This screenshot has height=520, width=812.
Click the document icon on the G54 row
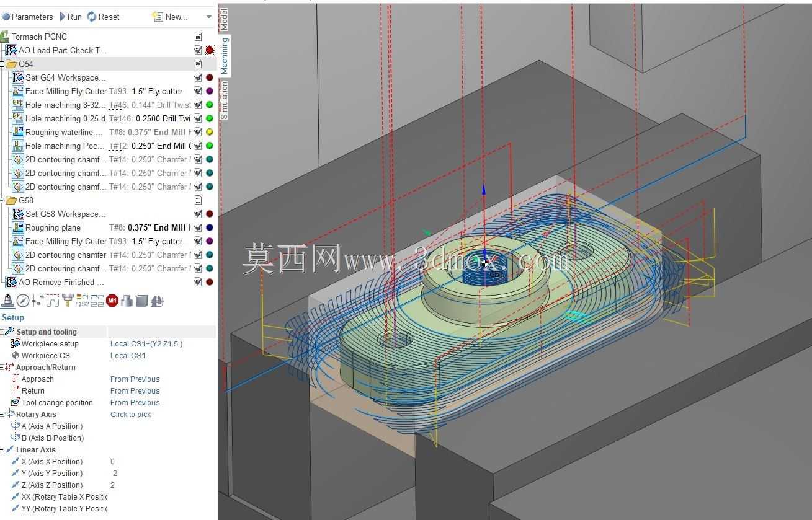(x=198, y=64)
